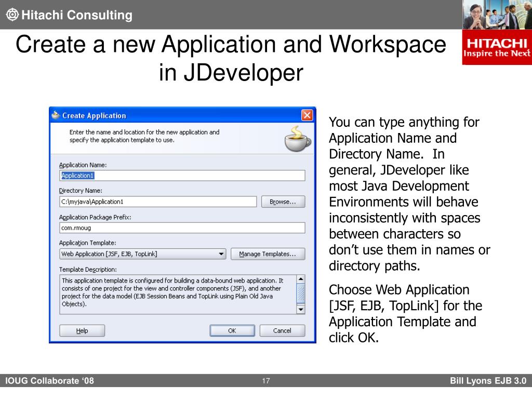Click the template description scroll down arrow
532x399 pixels.
pos(301,309)
